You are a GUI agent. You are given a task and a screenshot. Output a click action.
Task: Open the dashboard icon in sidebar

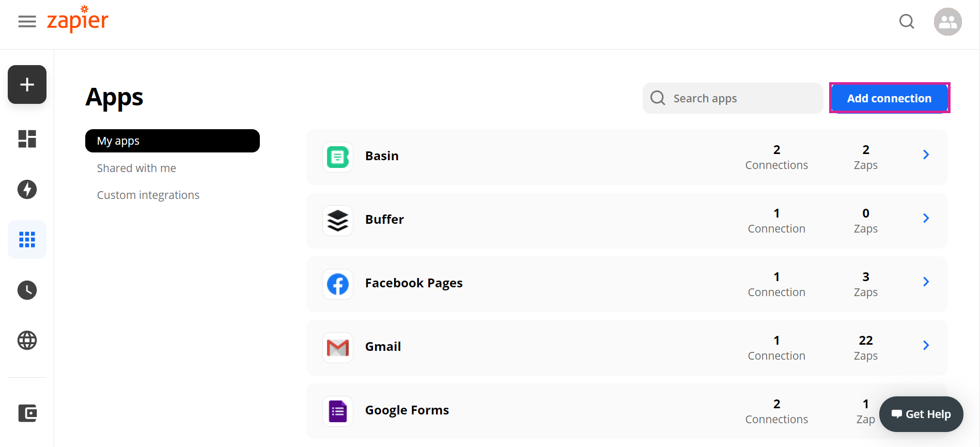point(27,138)
